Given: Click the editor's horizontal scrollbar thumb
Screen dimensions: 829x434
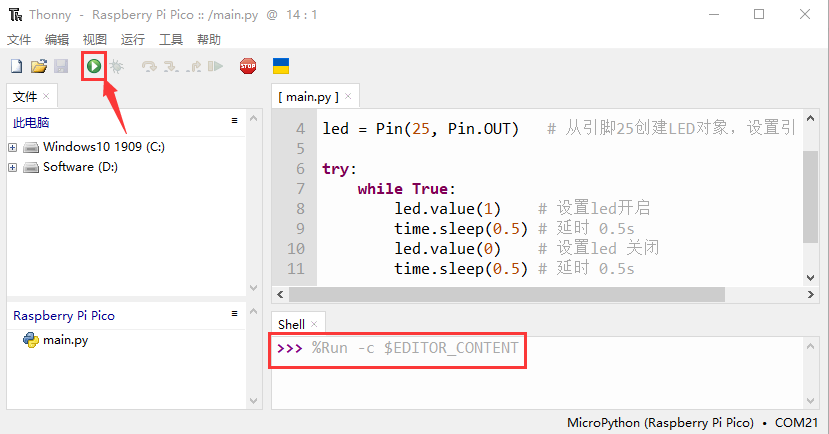Looking at the screenshot, I should coord(507,294).
